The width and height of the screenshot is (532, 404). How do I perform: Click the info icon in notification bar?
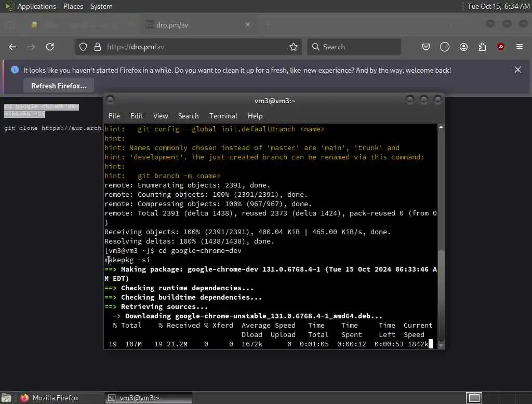pos(15,70)
